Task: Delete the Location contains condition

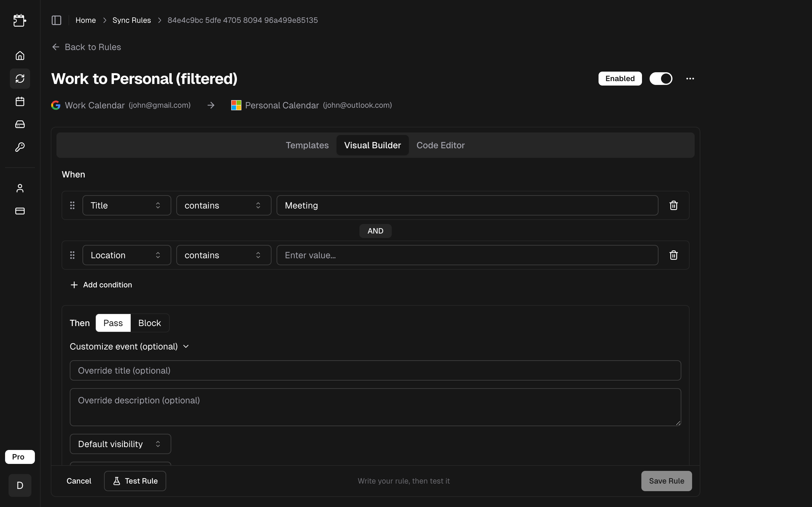Action: [x=674, y=255]
